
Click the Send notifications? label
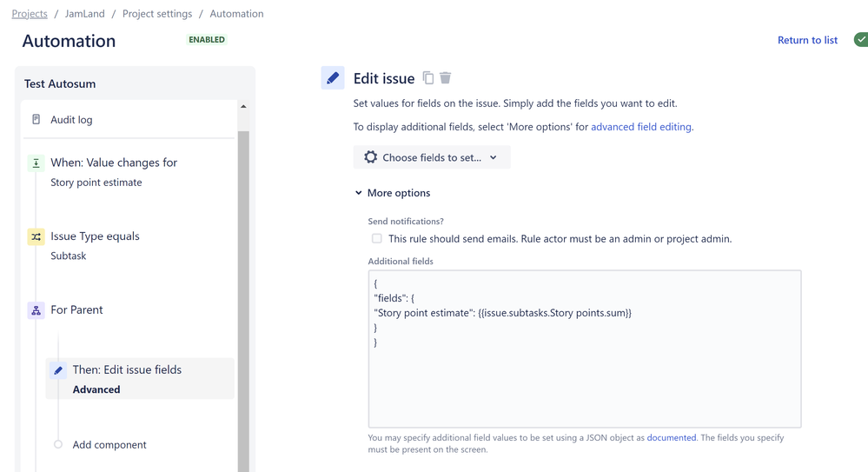(406, 221)
